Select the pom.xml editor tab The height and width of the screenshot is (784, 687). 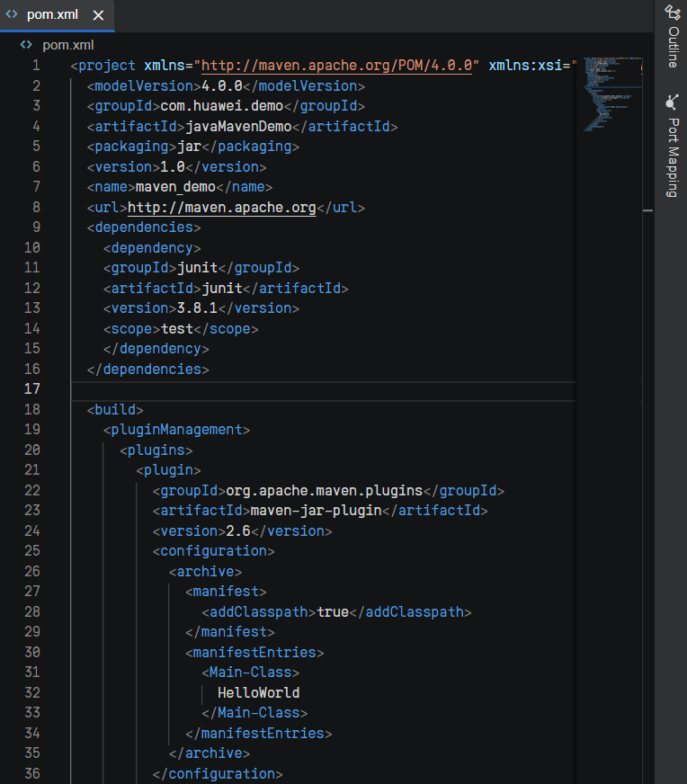[x=52, y=15]
